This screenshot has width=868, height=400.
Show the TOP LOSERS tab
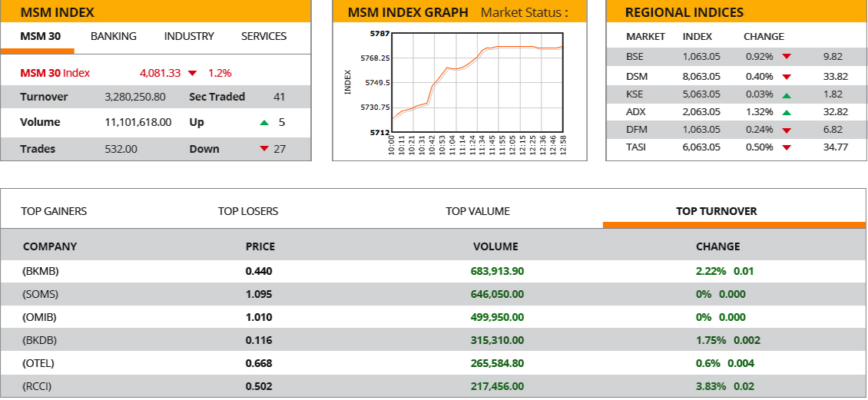coord(248,211)
